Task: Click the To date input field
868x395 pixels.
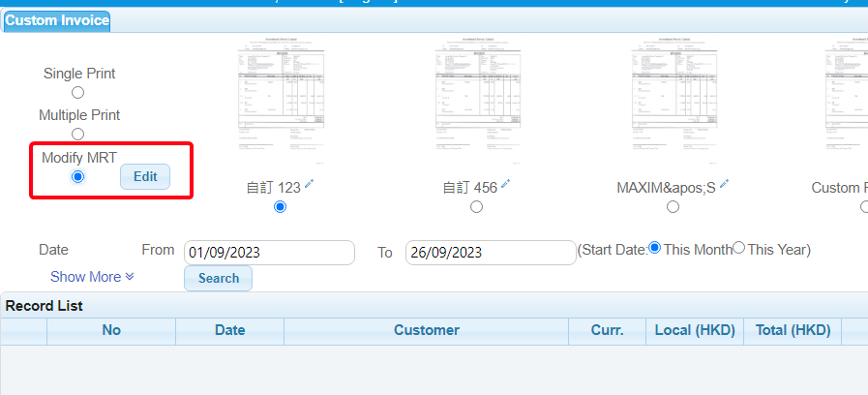Action: tap(490, 253)
